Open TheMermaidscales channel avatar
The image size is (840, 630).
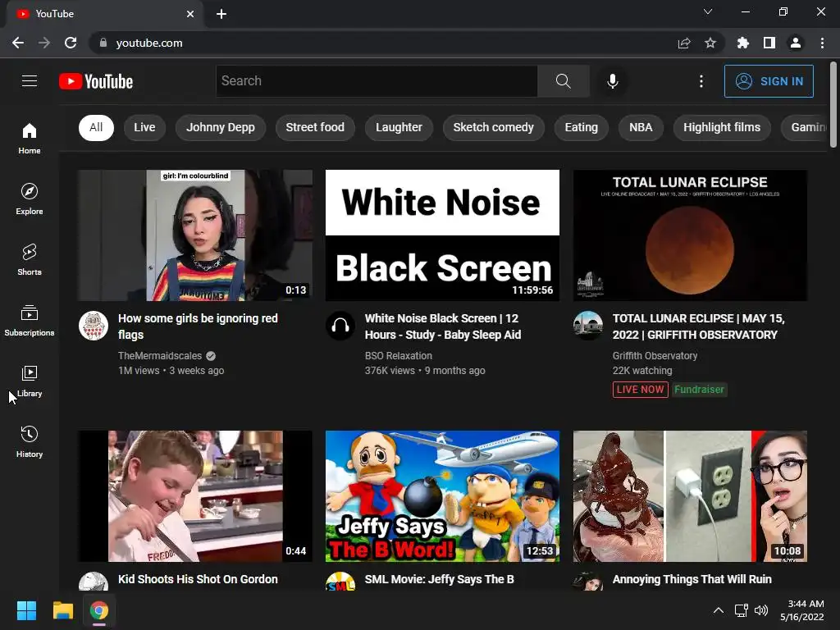[x=94, y=326]
